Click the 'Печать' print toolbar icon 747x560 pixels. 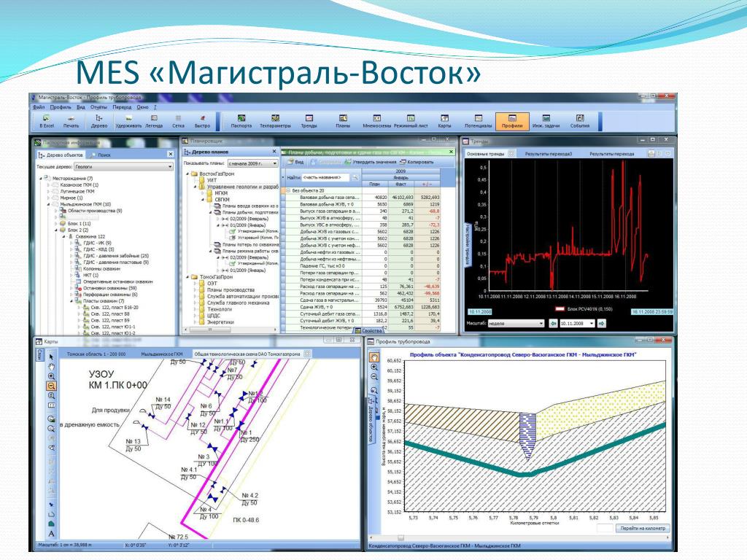pyautogui.click(x=71, y=121)
